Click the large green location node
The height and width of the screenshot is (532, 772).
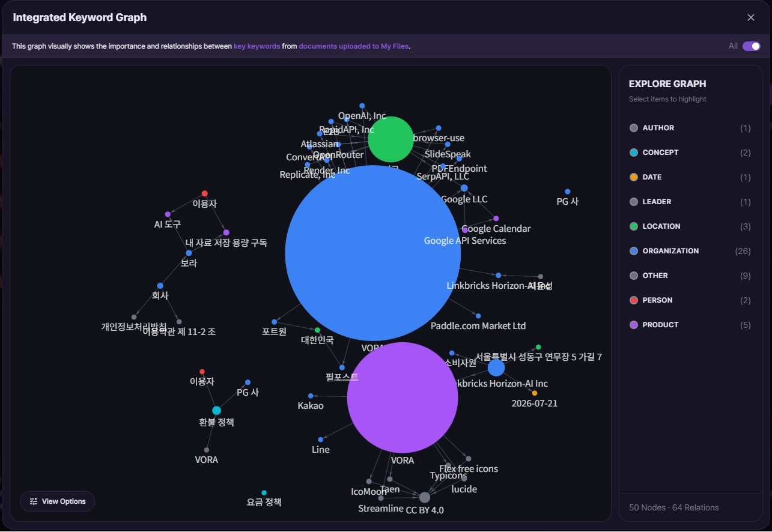coord(391,139)
